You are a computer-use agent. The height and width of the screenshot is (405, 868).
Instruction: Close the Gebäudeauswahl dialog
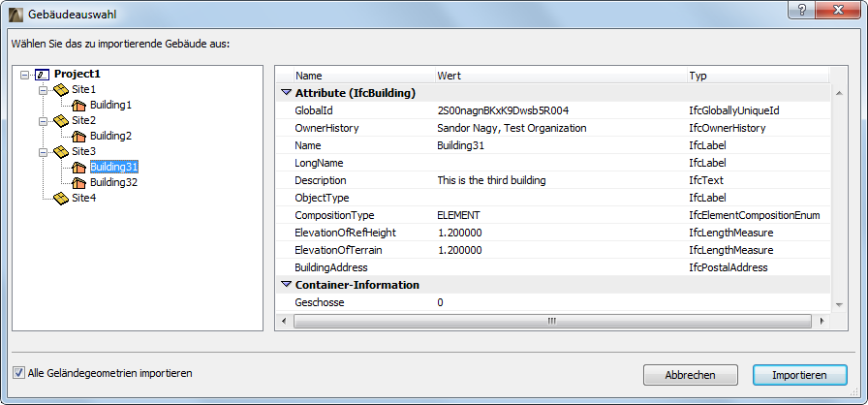[839, 10]
